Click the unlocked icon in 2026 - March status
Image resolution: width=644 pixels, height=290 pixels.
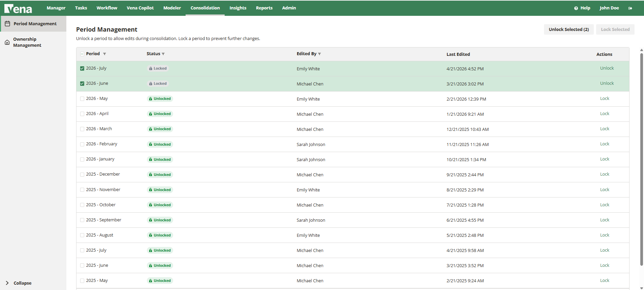pyautogui.click(x=151, y=129)
